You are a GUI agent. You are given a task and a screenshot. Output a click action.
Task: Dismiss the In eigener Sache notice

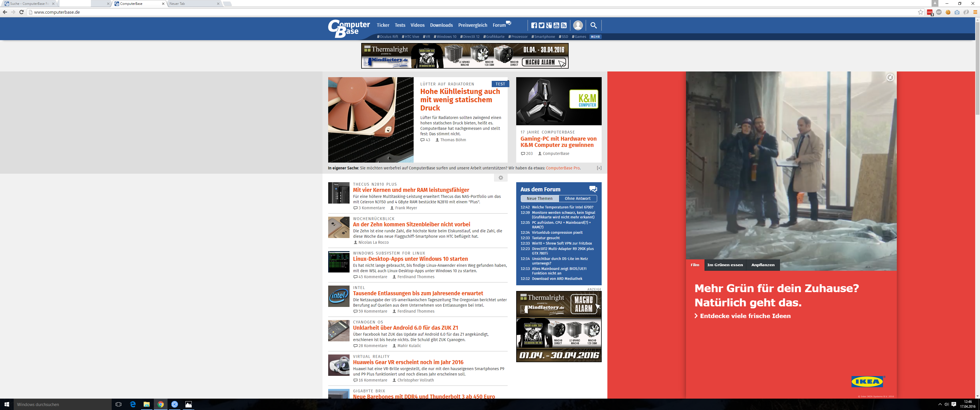click(599, 168)
